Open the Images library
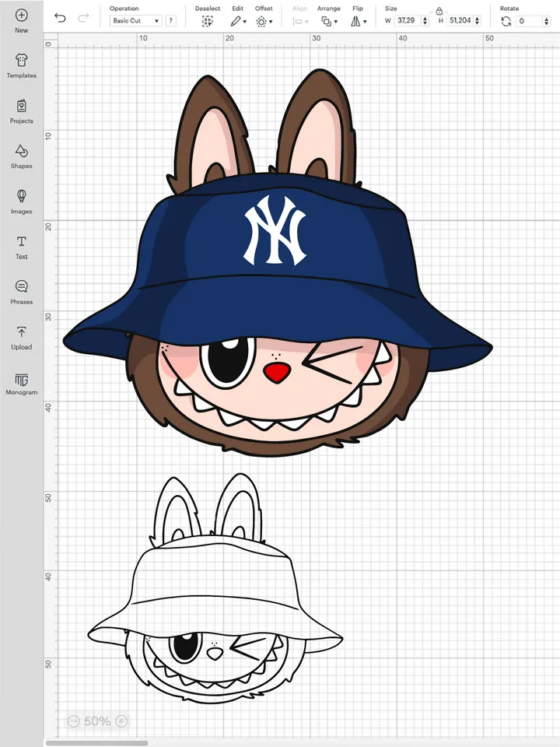560x747 pixels. (21, 201)
